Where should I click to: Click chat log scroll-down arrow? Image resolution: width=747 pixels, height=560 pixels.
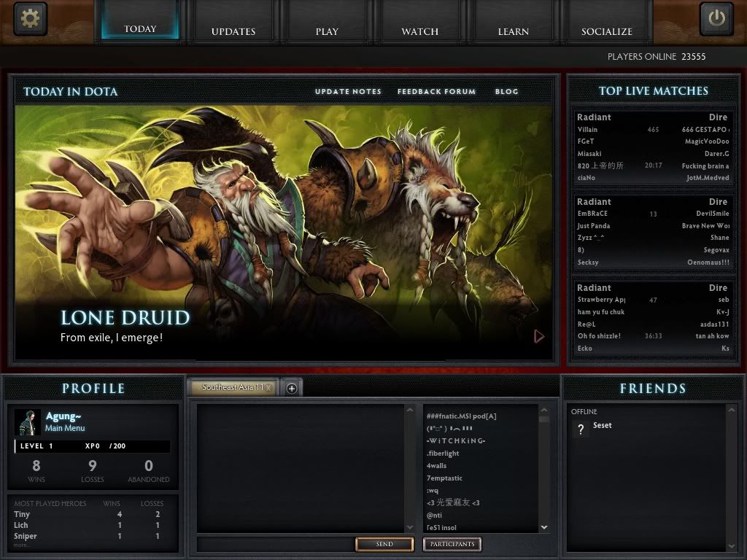click(x=410, y=528)
